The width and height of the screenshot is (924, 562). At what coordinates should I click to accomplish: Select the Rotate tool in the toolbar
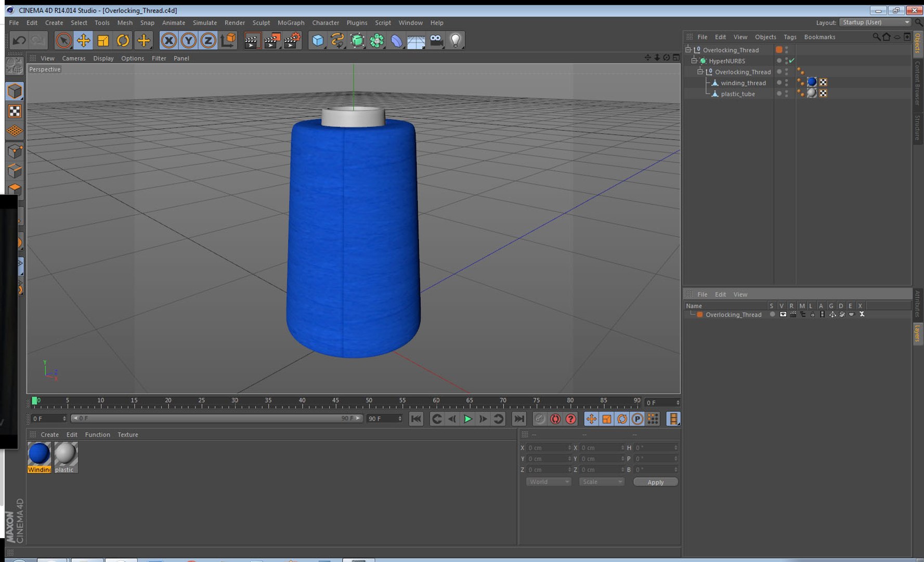pyautogui.click(x=123, y=41)
